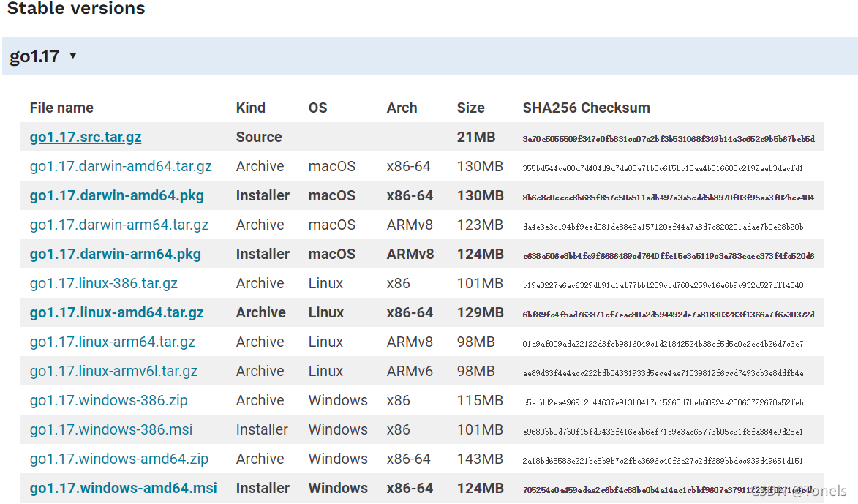Viewport: 858px width, 504px height.
Task: Select the 115MB size cell
Action: pyautogui.click(x=480, y=401)
